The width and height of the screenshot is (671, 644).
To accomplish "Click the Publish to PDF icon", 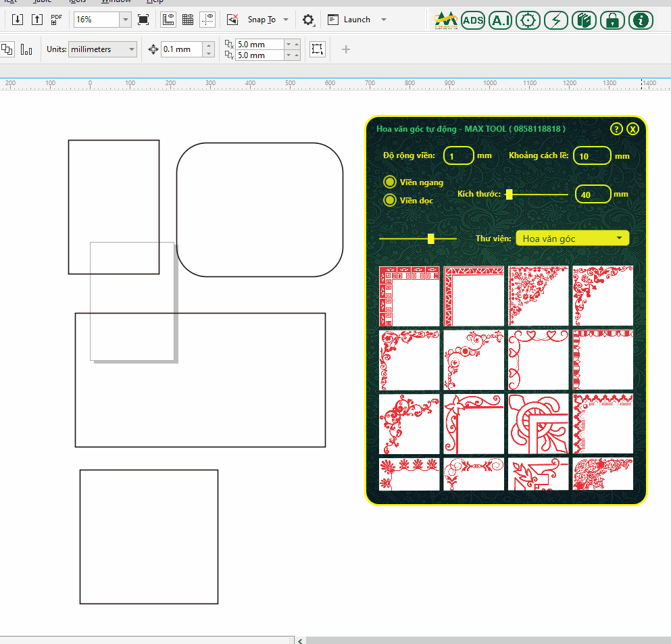I will pyautogui.click(x=57, y=19).
